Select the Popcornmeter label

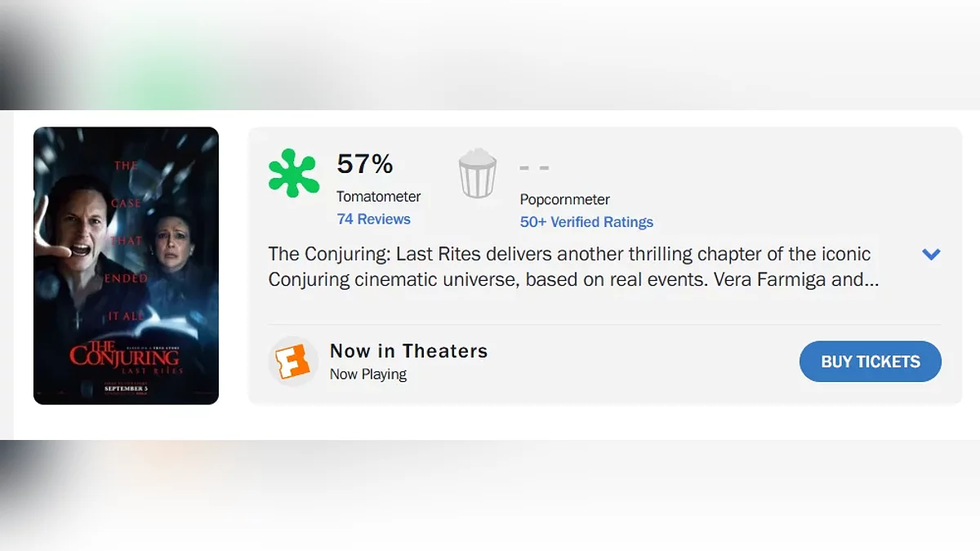(x=564, y=199)
